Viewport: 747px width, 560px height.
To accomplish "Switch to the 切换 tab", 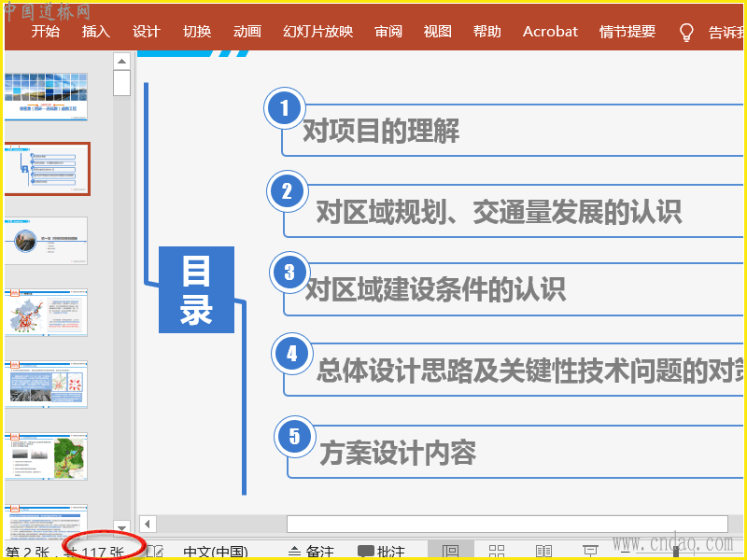I will click(x=197, y=32).
